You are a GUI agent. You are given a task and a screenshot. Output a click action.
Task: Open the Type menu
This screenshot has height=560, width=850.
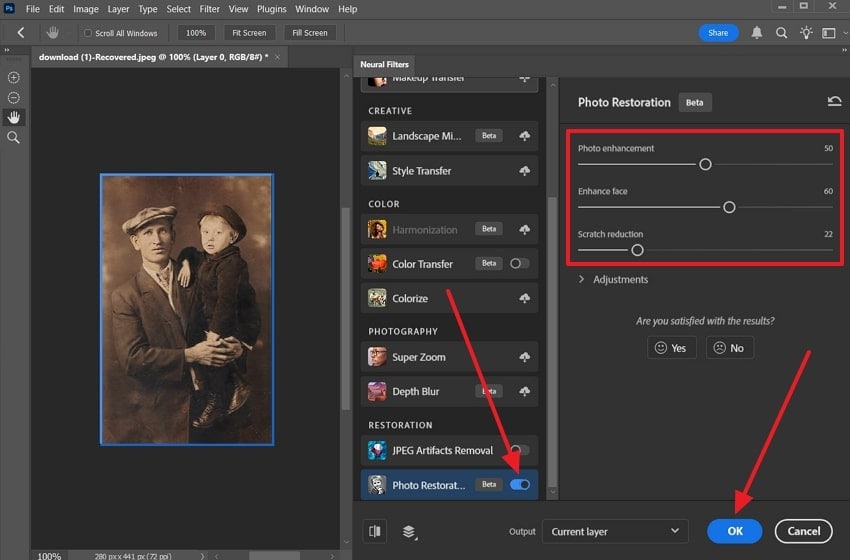(147, 9)
